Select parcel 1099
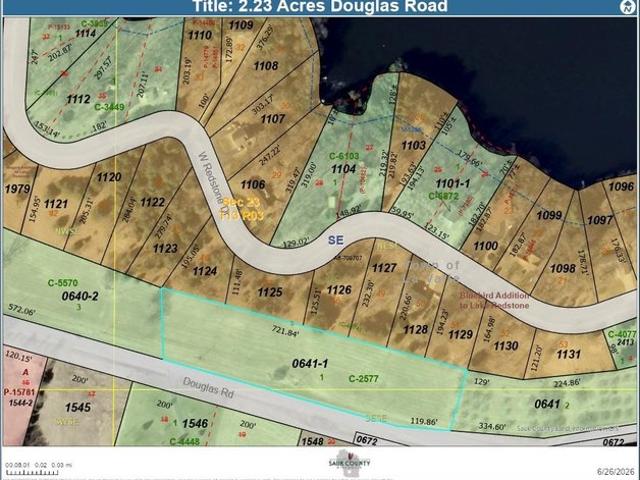The height and width of the screenshot is (480, 640). (x=549, y=215)
